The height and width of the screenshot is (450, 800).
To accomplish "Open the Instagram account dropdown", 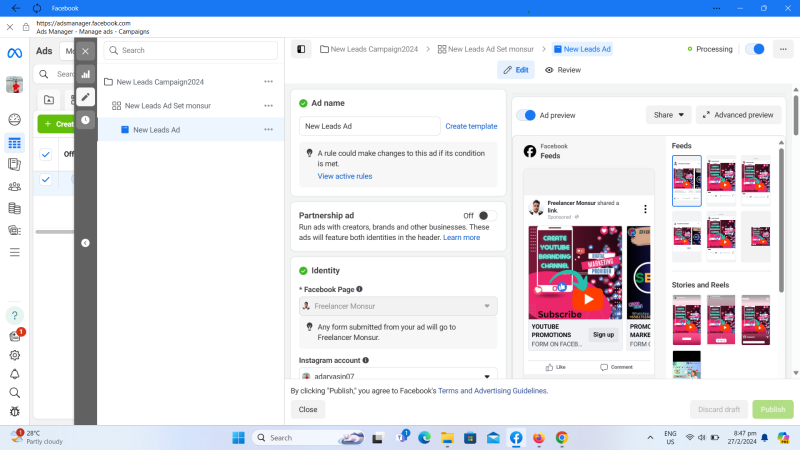I will pyautogui.click(x=398, y=374).
